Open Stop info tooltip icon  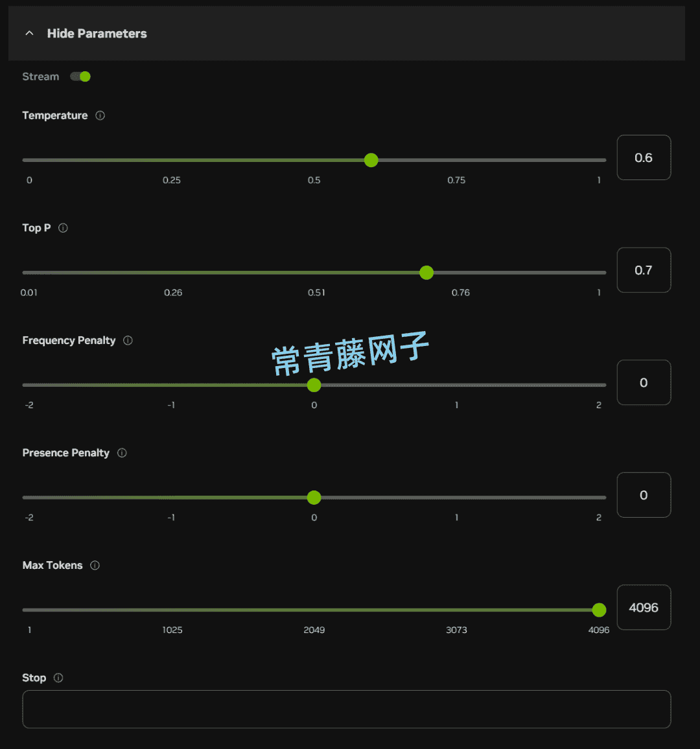pos(58,678)
